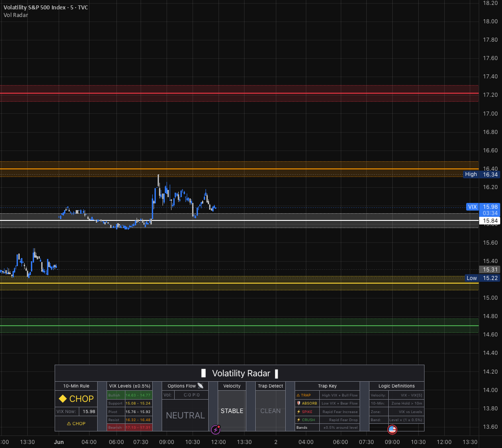Click the US flag economic event icon

pos(392,430)
